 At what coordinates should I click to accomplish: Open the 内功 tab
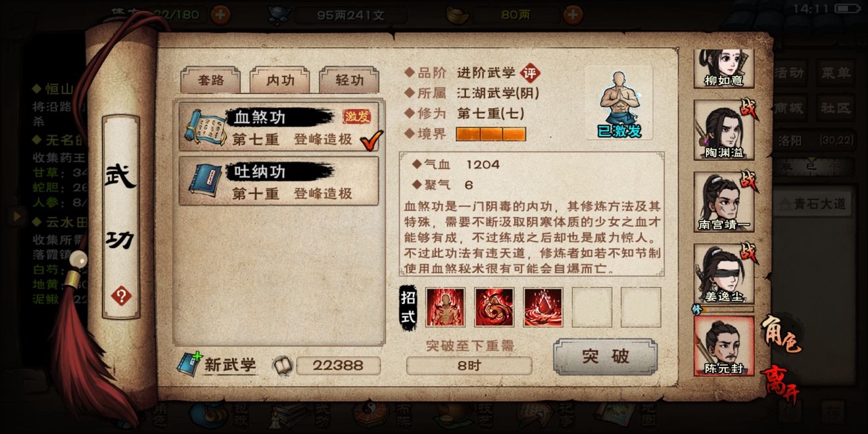[280, 80]
